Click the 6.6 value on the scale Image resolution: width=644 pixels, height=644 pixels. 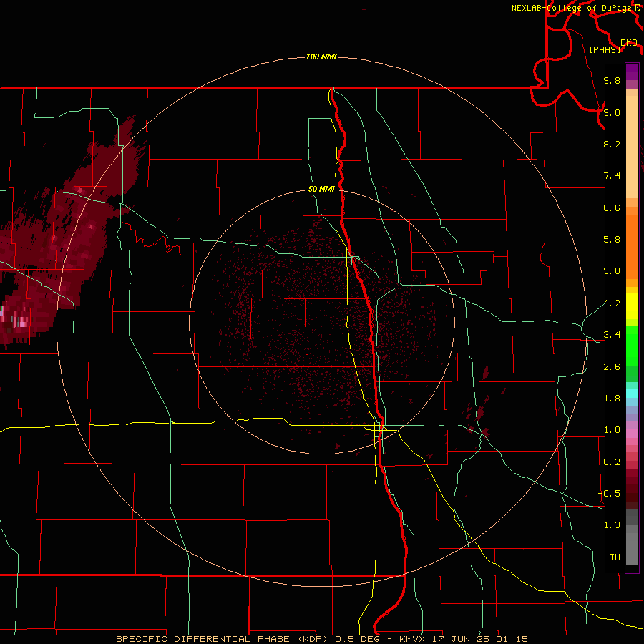612,208
